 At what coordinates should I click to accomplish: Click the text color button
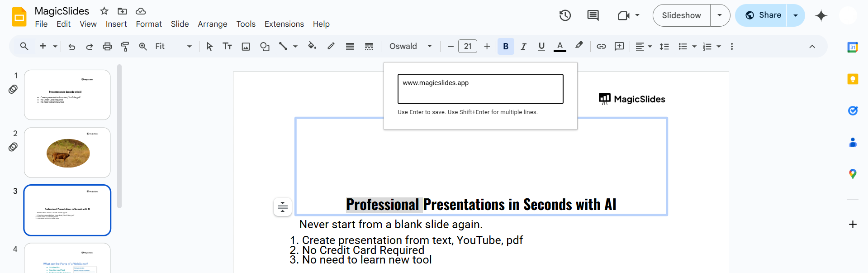560,46
